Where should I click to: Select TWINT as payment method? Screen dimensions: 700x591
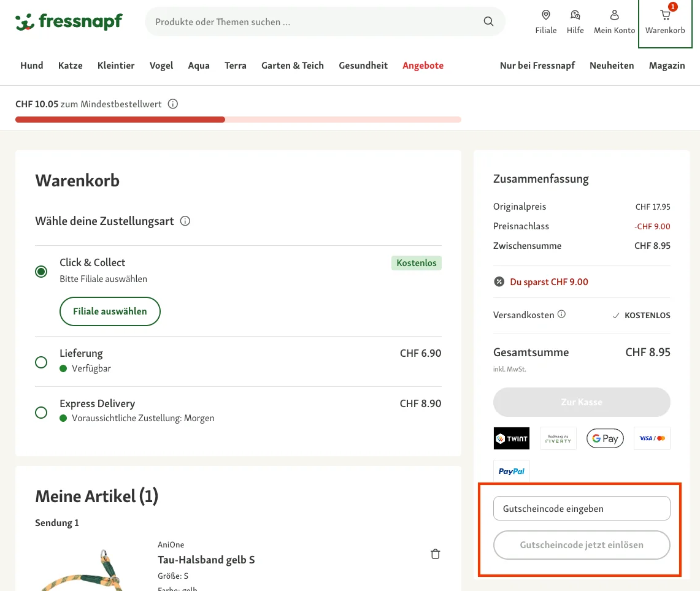(511, 438)
